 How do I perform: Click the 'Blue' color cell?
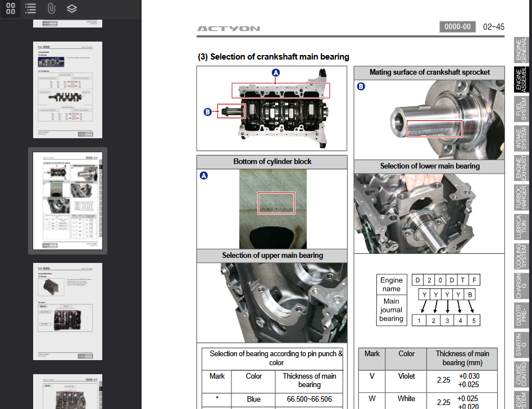pyautogui.click(x=253, y=399)
